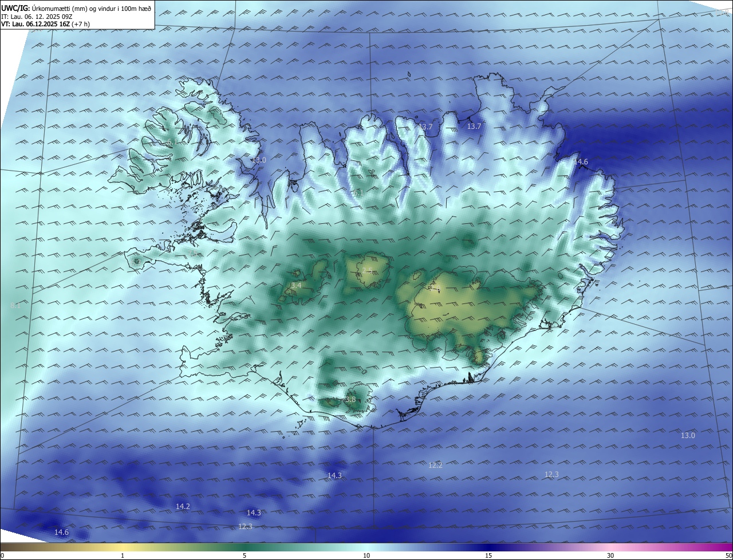Click the 0 tick label on the color scale
Image resolution: width=733 pixels, height=560 pixels.
pos(2,555)
